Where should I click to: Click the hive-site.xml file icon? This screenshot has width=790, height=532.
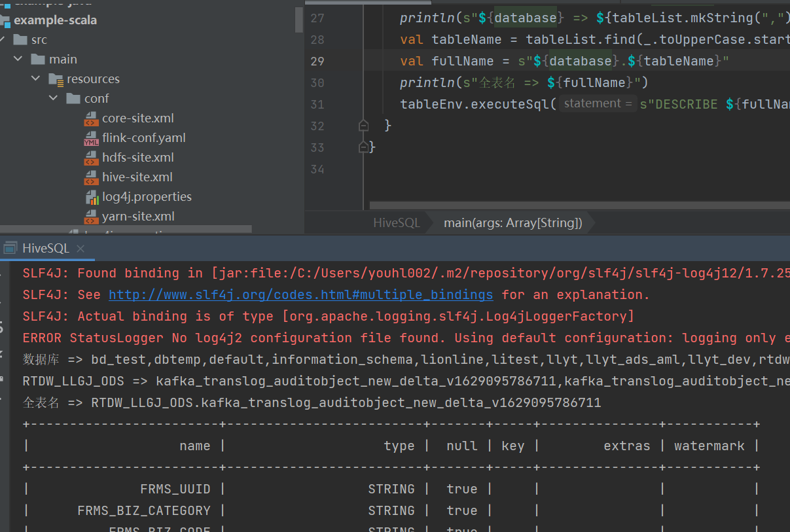click(x=91, y=177)
